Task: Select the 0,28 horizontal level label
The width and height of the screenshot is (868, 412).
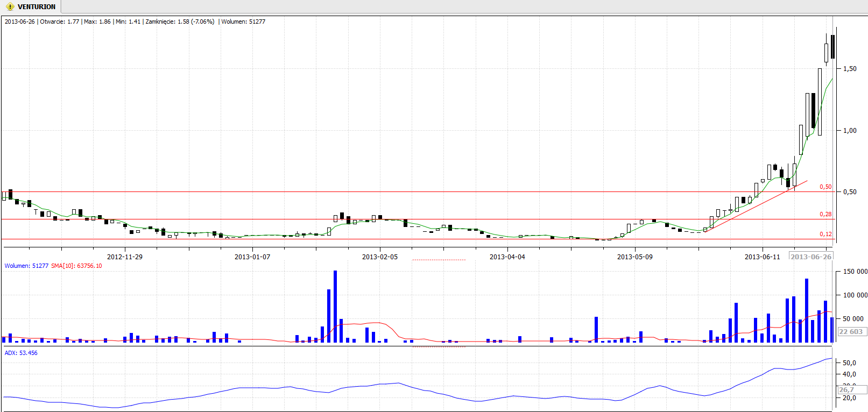Action: [x=825, y=214]
